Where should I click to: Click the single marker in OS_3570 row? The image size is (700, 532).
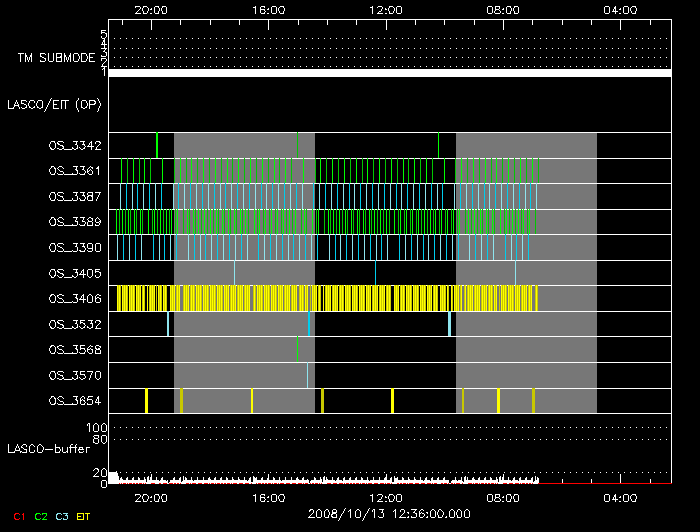(307, 375)
